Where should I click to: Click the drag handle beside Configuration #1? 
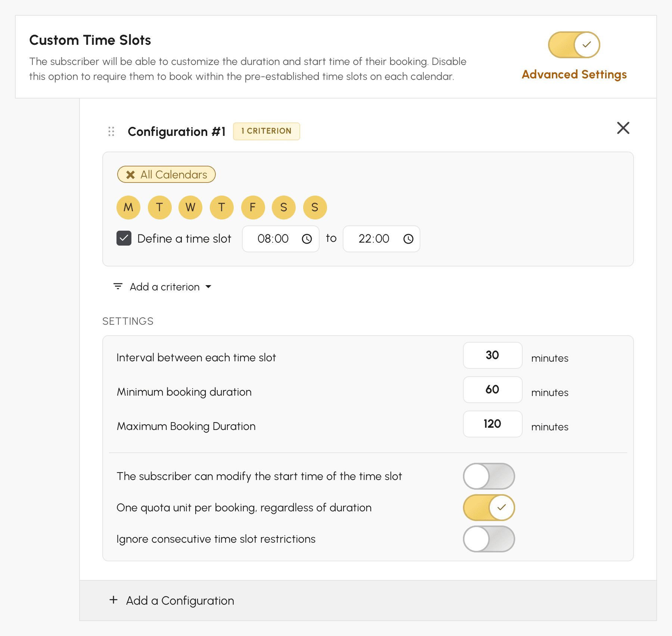pyautogui.click(x=111, y=131)
